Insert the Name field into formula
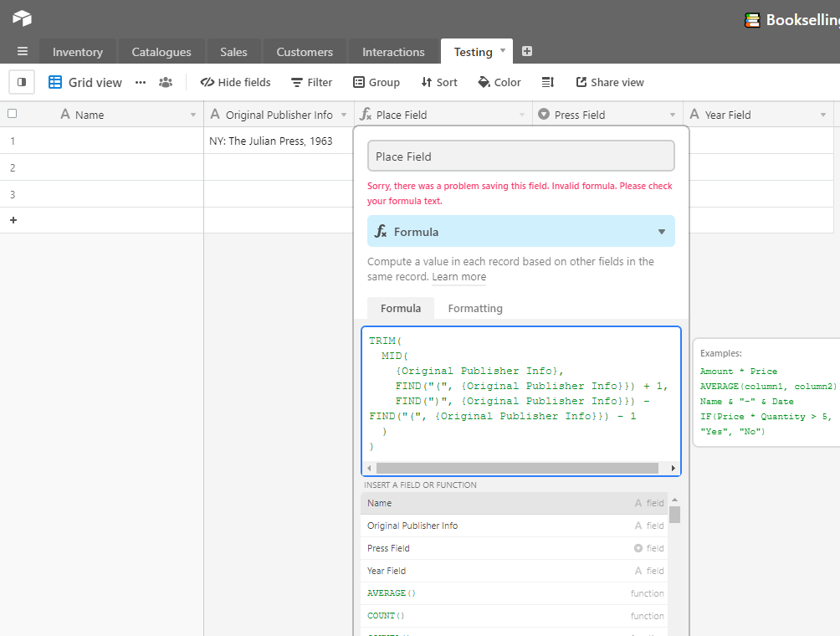840x636 pixels. pos(515,503)
